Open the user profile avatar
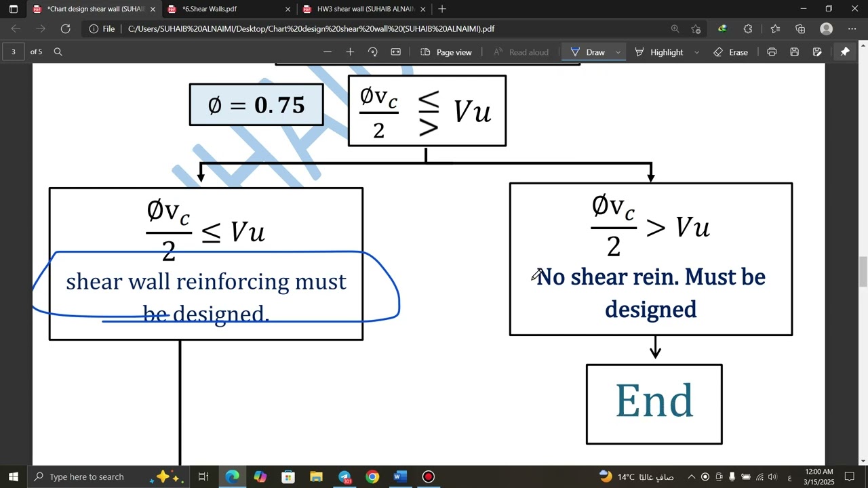Image resolution: width=868 pixels, height=488 pixels. [826, 28]
